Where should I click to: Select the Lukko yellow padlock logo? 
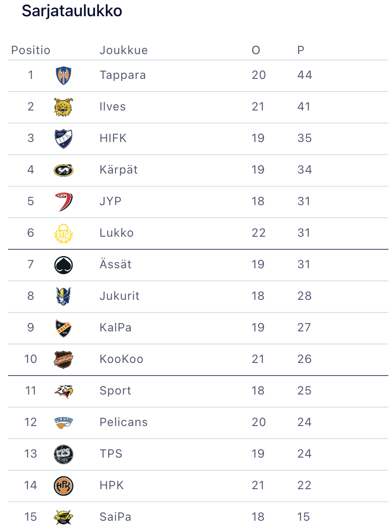pos(63,233)
